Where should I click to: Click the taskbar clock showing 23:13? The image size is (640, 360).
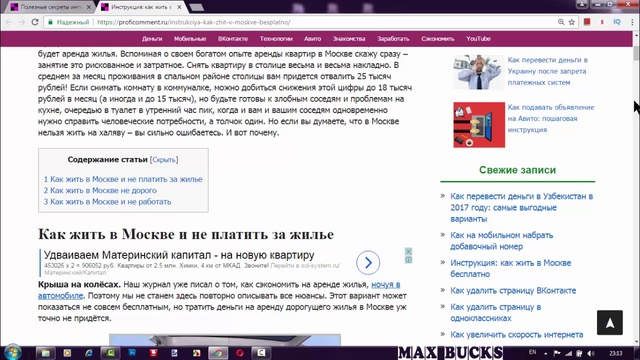coord(616,353)
